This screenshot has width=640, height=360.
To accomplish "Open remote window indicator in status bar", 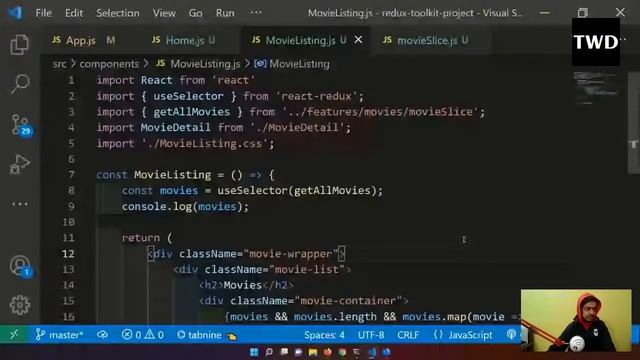I will pyautogui.click(x=14, y=335).
